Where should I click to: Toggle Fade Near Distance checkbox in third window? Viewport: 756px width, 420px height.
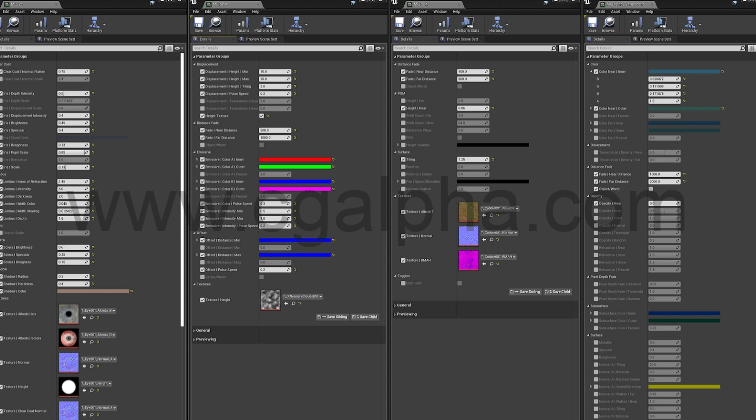tap(403, 71)
